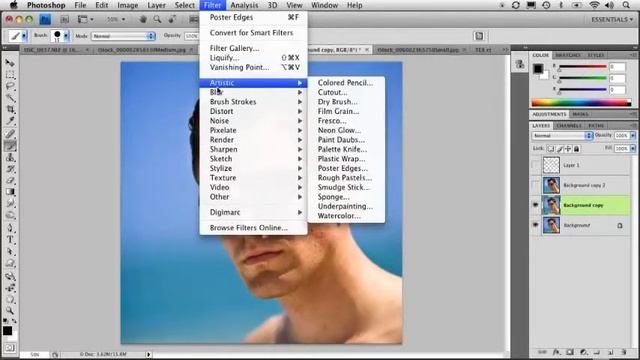This screenshot has height=360, width=640.
Task: Select the Magic Wand tool
Action: click(x=10, y=98)
